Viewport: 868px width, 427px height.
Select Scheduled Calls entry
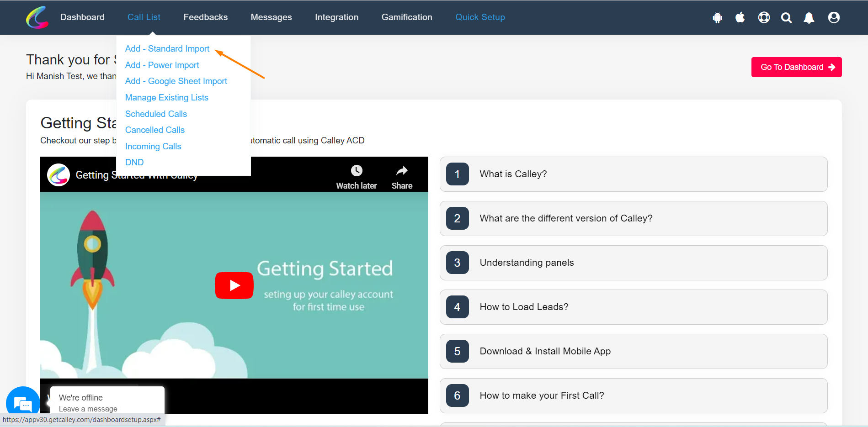pyautogui.click(x=156, y=114)
